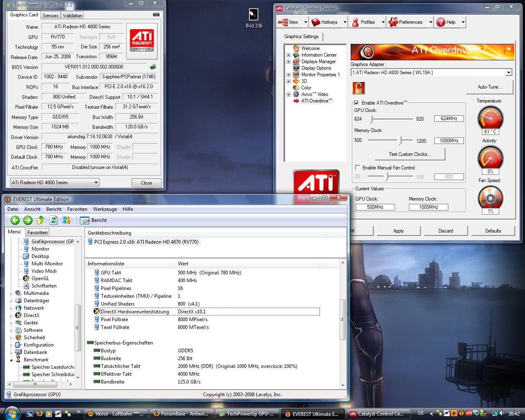Open the Bild 336 desktop icon
The width and height of the screenshot is (525, 420).
pyautogui.click(x=254, y=18)
